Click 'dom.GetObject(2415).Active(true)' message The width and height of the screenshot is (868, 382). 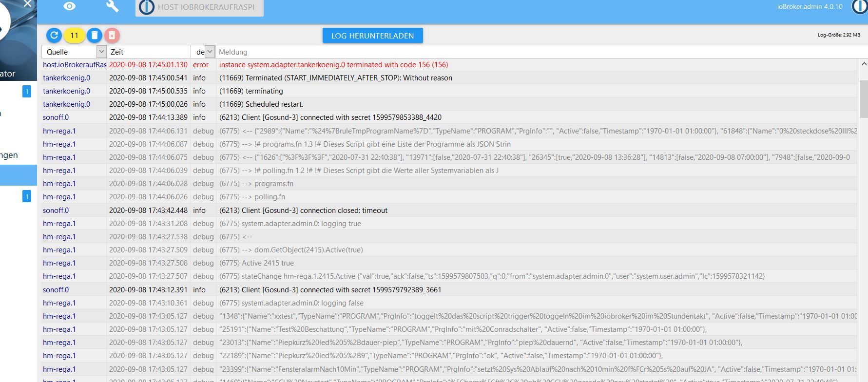point(291,249)
